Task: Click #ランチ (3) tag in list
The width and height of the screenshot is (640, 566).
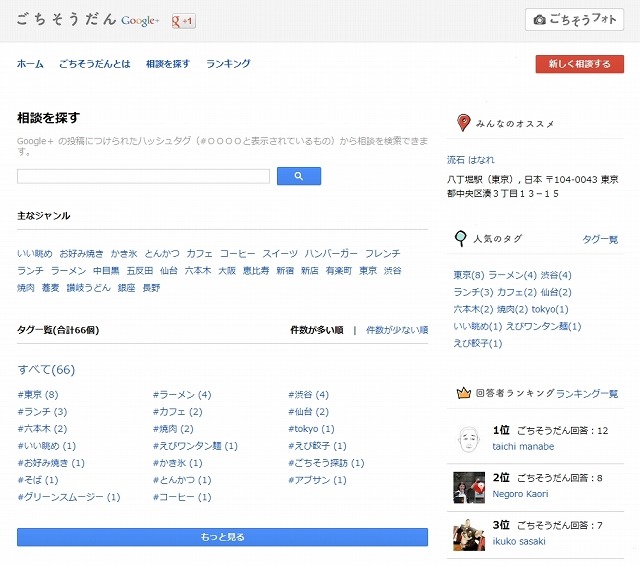Action: pos(42,412)
